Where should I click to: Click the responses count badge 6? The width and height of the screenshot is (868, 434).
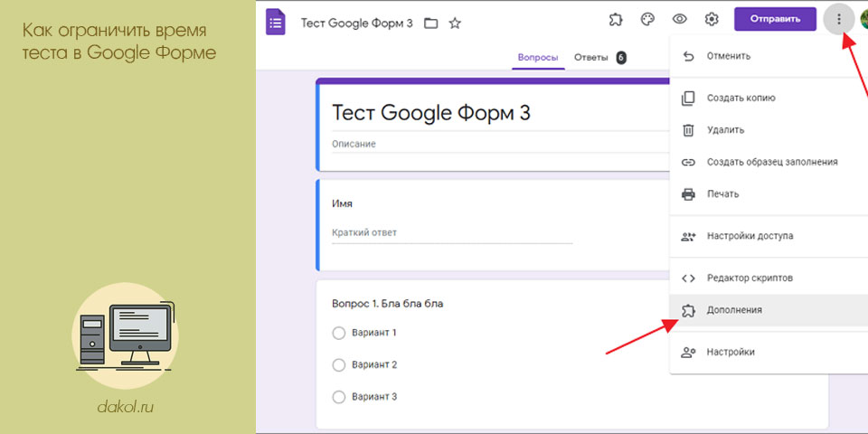(x=621, y=58)
